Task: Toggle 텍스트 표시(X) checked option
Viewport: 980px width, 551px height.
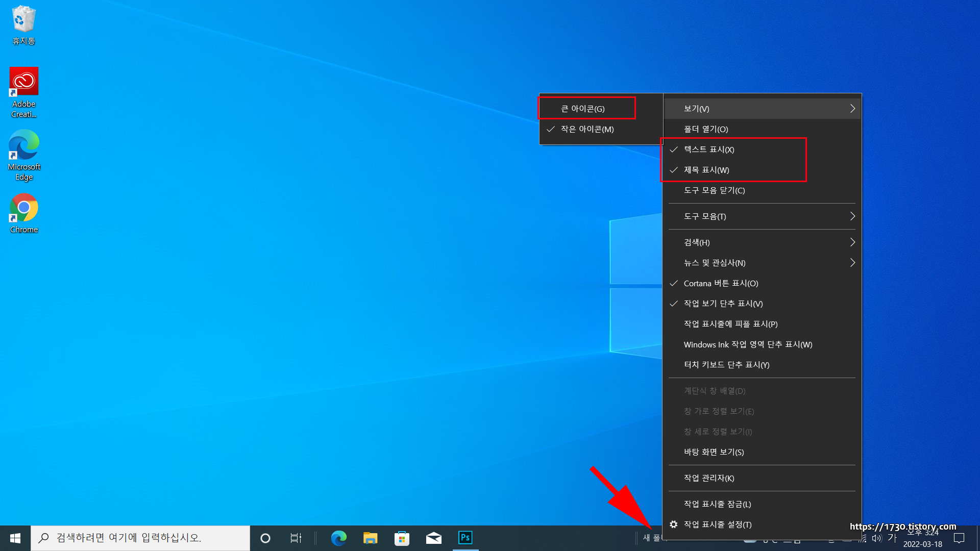Action: click(709, 149)
